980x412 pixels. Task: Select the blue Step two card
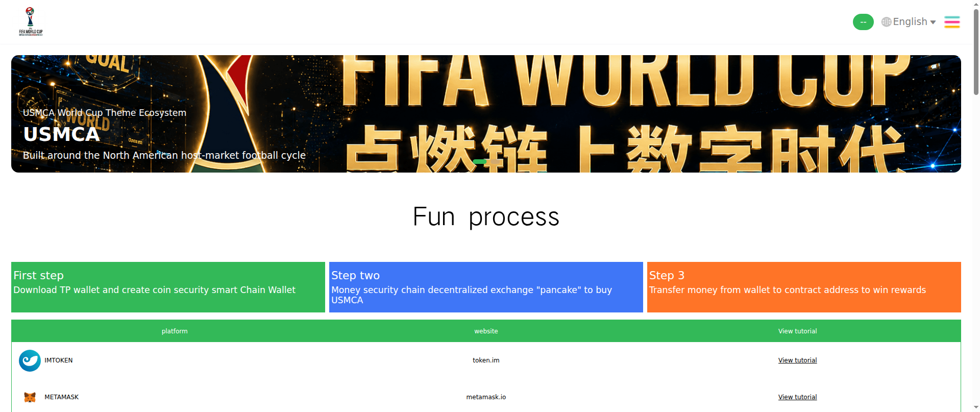pyautogui.click(x=486, y=287)
